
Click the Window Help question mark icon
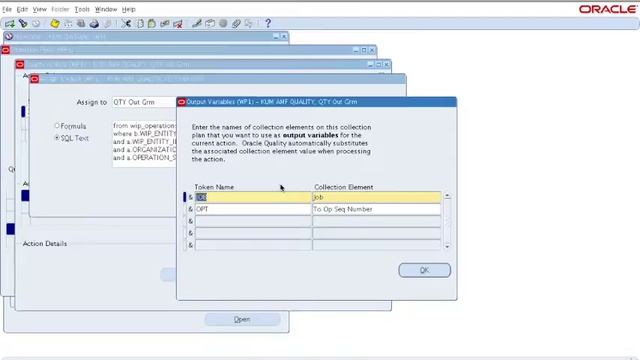[x=268, y=24]
